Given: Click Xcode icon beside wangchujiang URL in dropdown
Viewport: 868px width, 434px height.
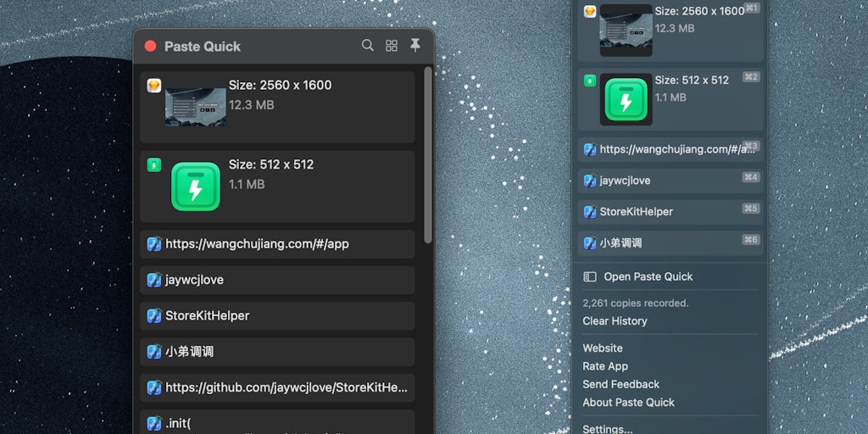Looking at the screenshot, I should click(590, 149).
